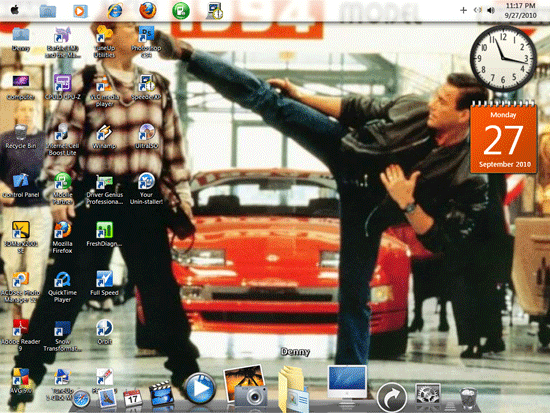Open Safari compass icon in the dock
This screenshot has height=413, width=550.
pyautogui.click(x=81, y=398)
